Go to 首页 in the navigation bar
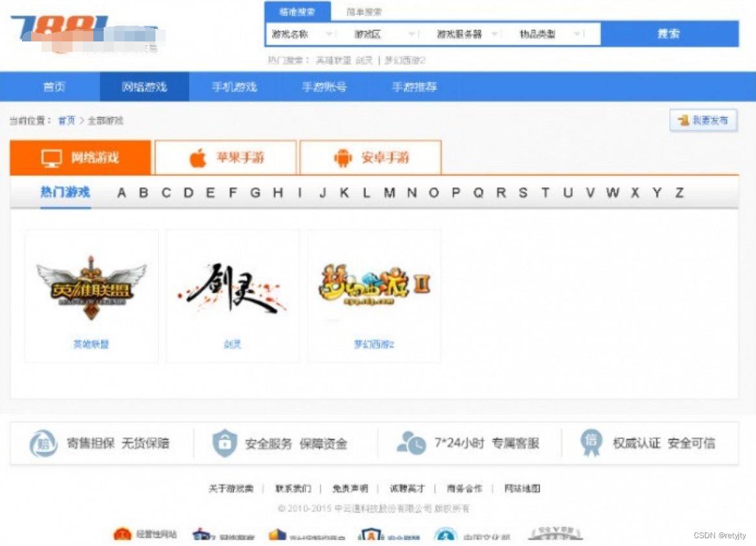This screenshot has width=756, height=546. (54, 87)
